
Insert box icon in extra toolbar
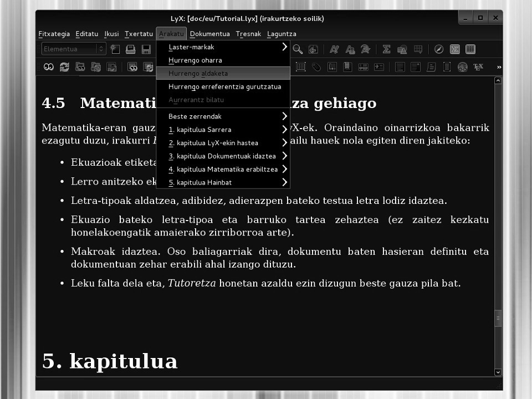[447, 67]
